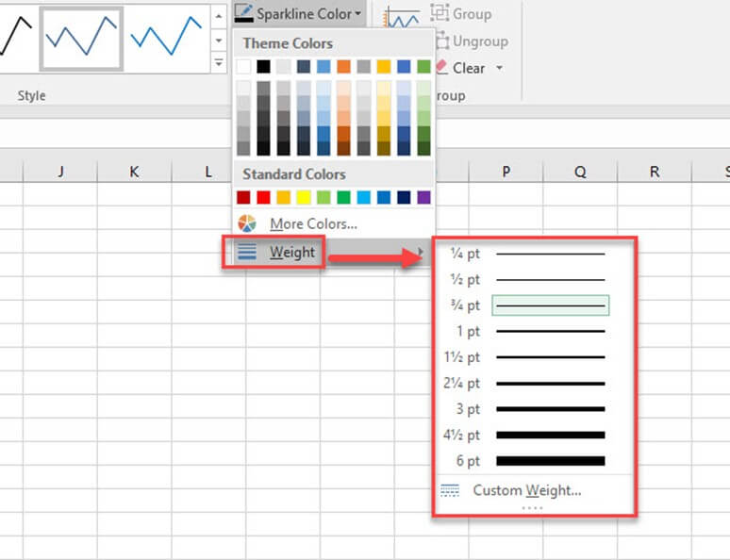Select the black theme color swatch
Screen dimensions: 730x560
point(264,67)
